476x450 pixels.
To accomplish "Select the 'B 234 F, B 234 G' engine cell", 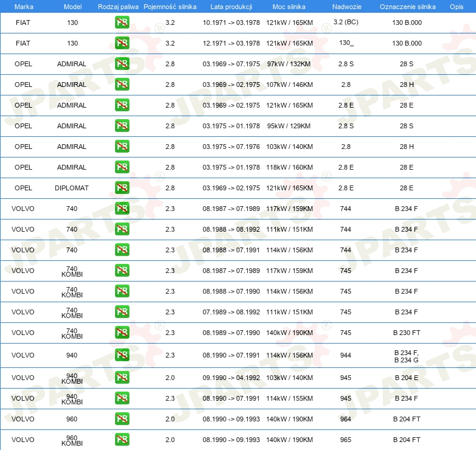I will pos(407,356).
